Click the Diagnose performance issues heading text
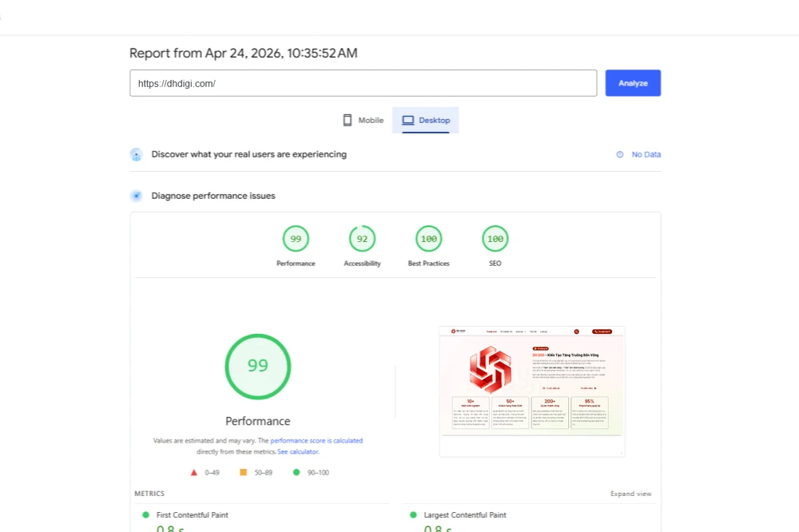This screenshot has width=799, height=532. [x=213, y=196]
